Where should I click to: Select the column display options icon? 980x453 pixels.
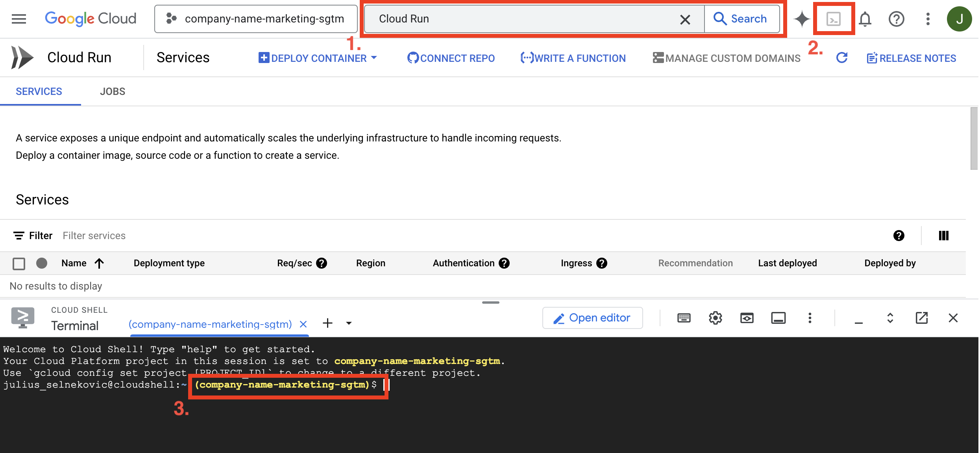point(943,235)
